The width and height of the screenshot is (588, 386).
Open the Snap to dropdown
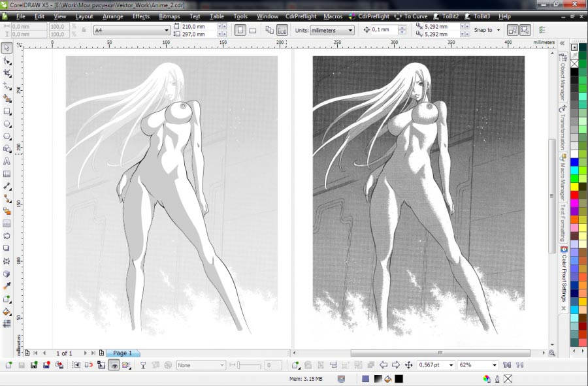click(498, 30)
